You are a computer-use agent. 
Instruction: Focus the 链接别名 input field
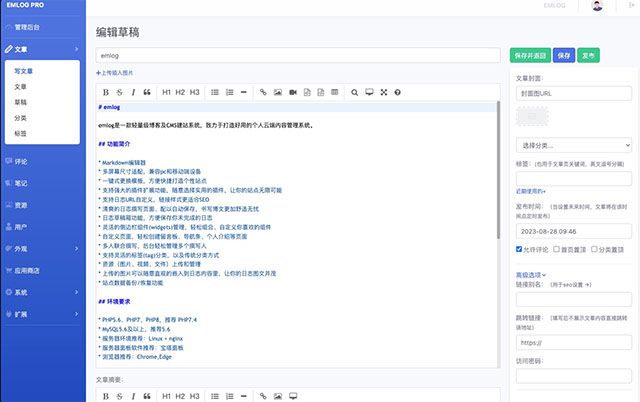click(573, 300)
